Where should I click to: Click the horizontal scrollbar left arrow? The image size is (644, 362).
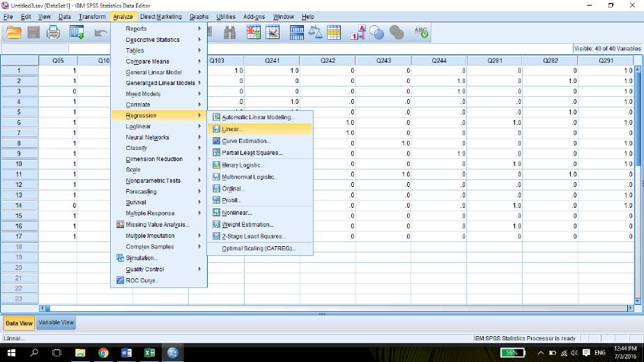click(43, 308)
